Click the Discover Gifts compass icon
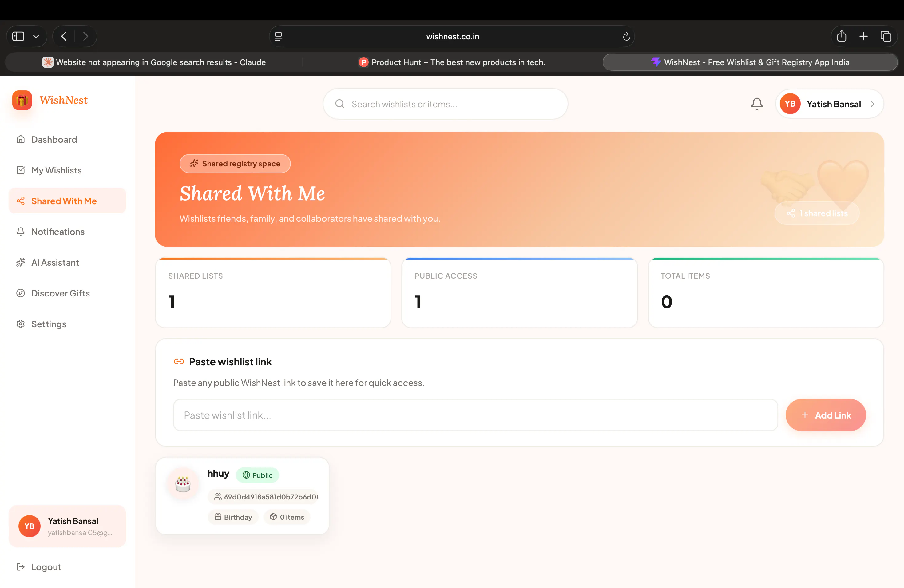The image size is (904, 588). pyautogui.click(x=21, y=293)
